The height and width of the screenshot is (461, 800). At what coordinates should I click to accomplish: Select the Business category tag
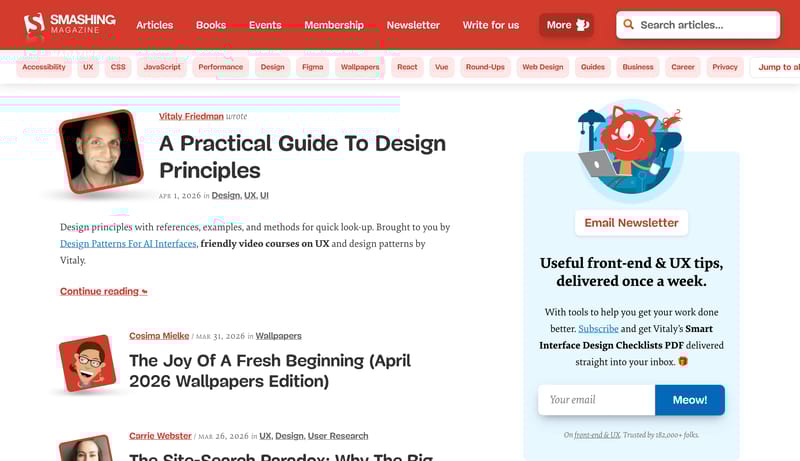(638, 67)
